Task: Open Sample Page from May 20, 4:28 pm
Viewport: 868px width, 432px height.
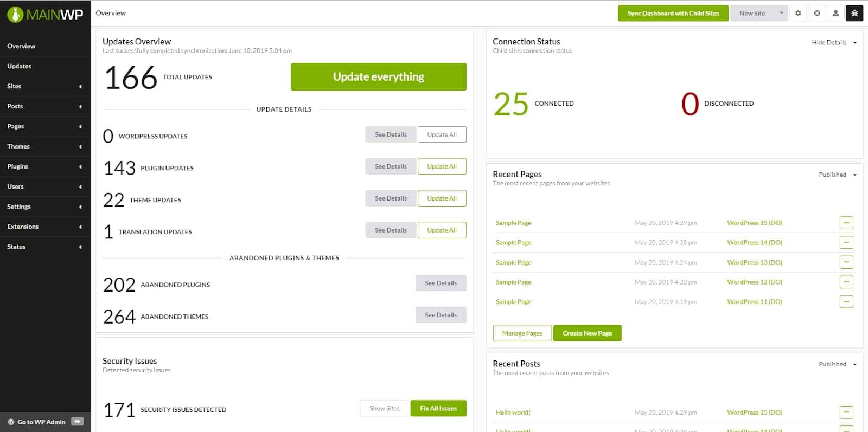Action: pos(513,242)
